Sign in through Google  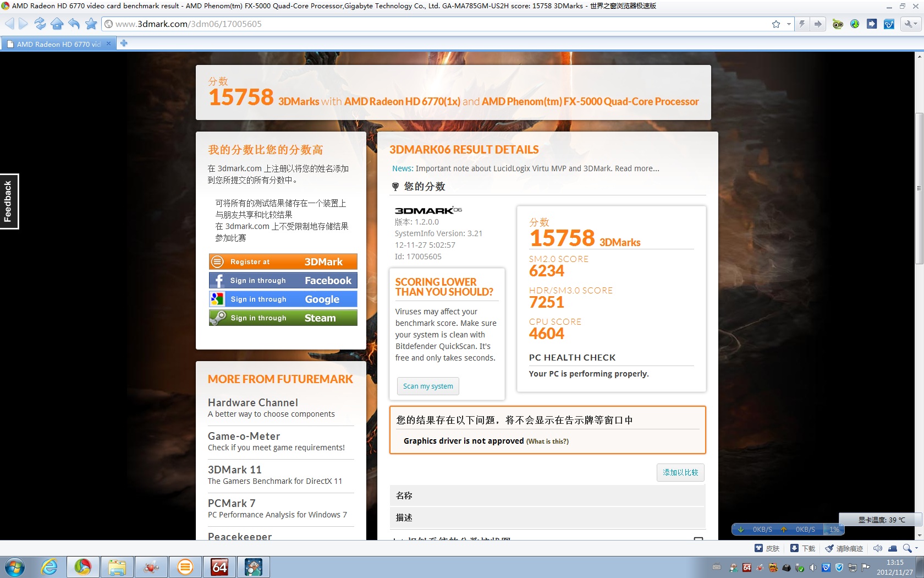coord(283,299)
